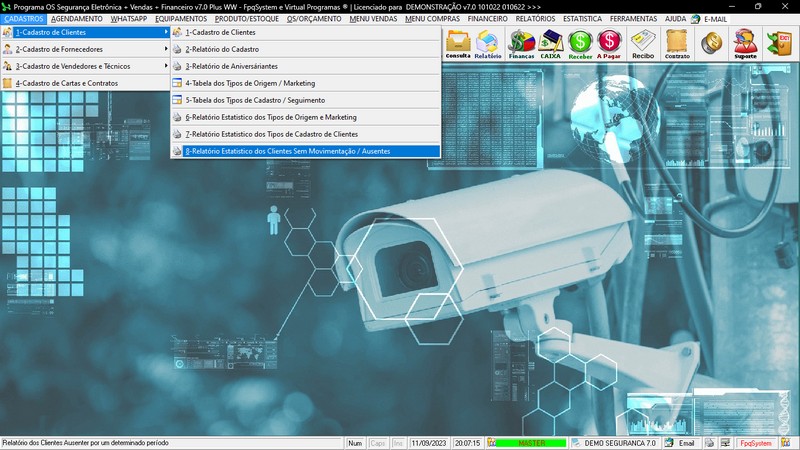
Task: Open the Finanças chart icon
Action: click(521, 44)
